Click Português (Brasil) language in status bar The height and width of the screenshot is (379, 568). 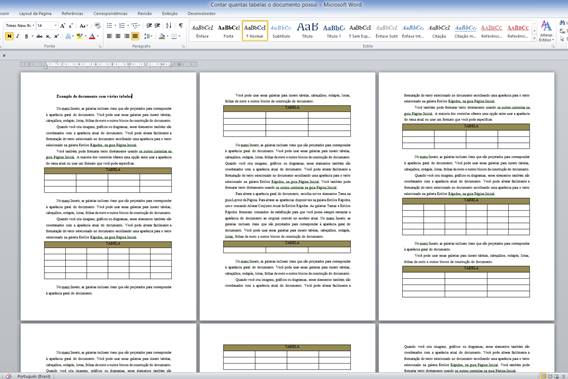(34, 376)
